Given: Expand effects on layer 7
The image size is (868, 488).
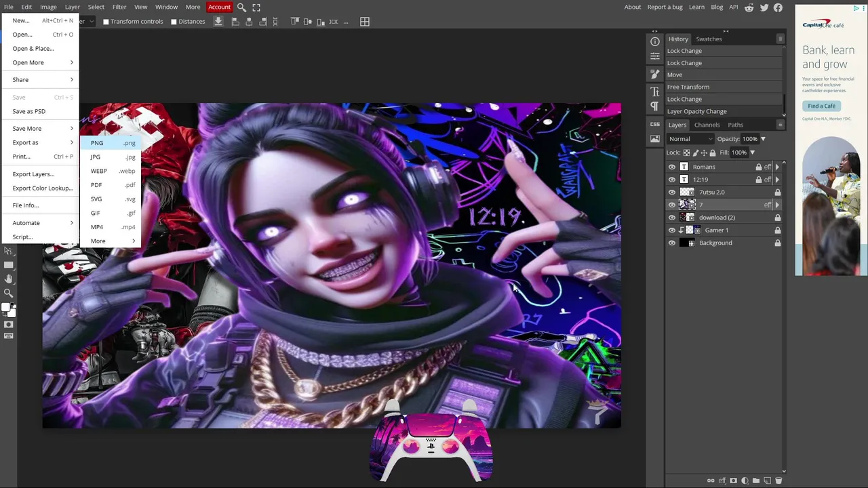Looking at the screenshot, I should click(777, 205).
